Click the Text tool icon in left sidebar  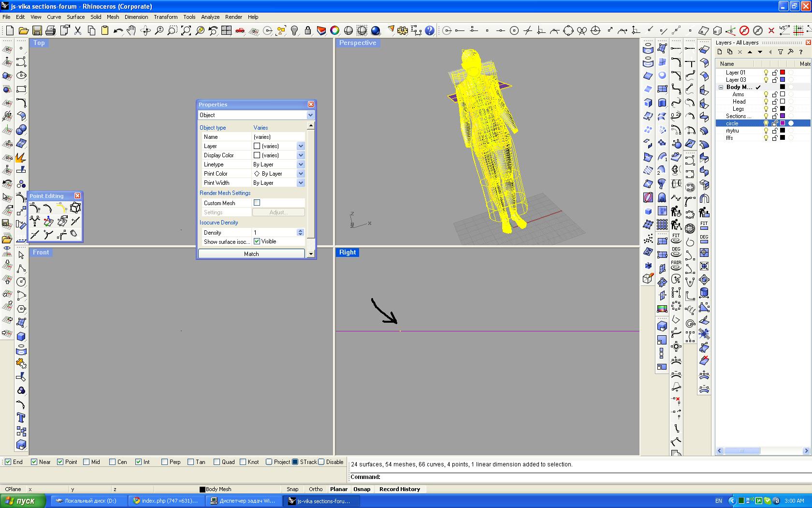click(x=21, y=418)
